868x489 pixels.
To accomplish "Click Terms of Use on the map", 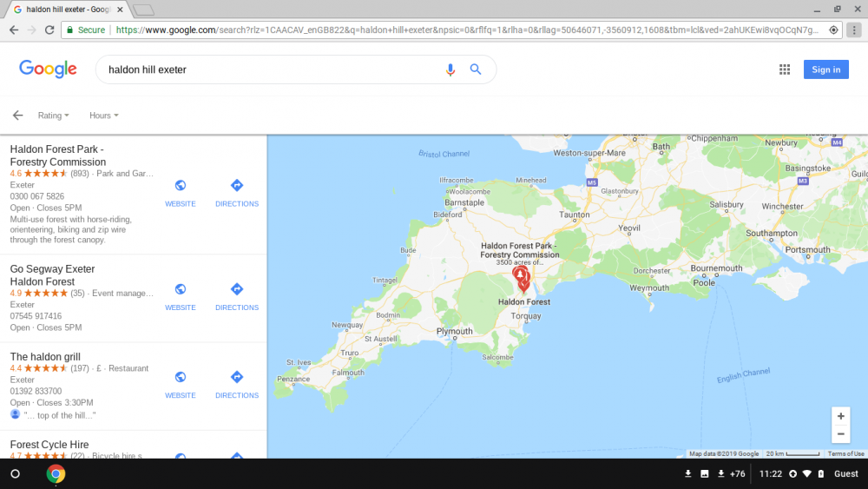I will click(x=845, y=453).
